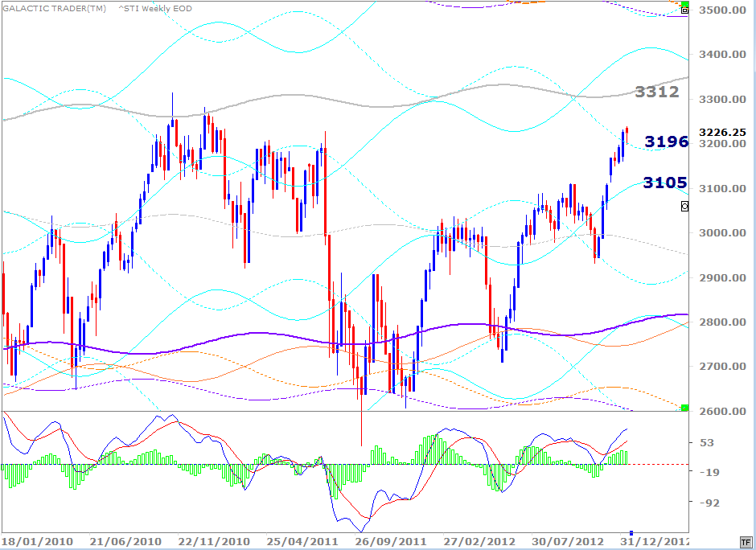Click the blue marker on the date axis
The image size is (756, 550).
pyautogui.click(x=631, y=532)
